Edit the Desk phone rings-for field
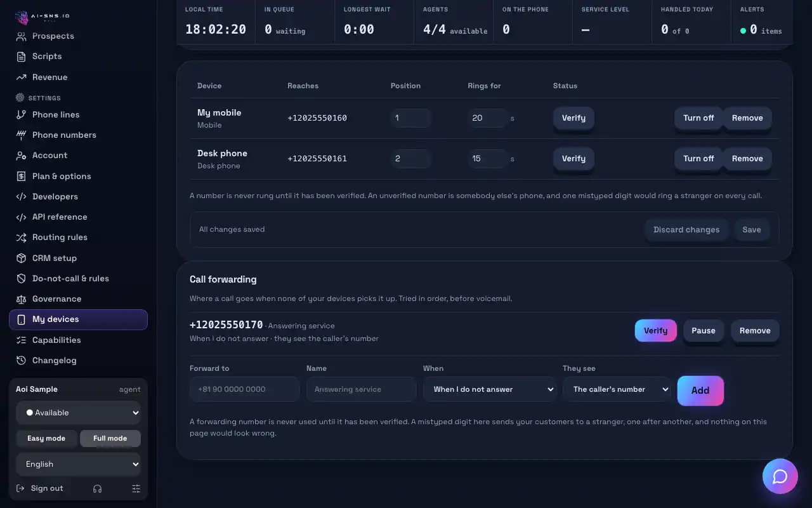 click(x=488, y=159)
